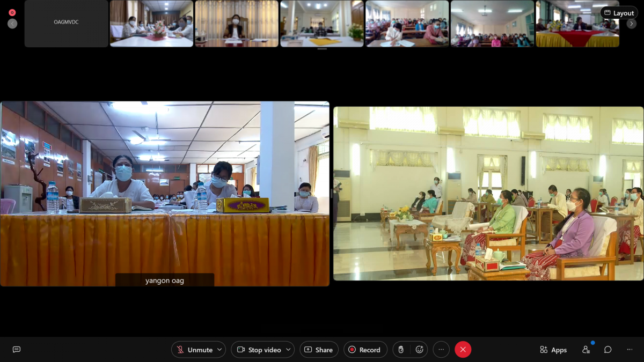Unmute the microphone
Image resolution: width=644 pixels, height=362 pixels.
[x=194, y=350]
